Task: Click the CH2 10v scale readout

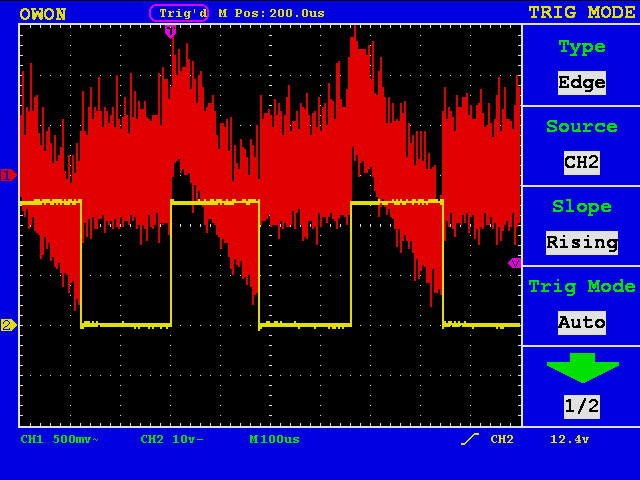Action: tap(172, 439)
